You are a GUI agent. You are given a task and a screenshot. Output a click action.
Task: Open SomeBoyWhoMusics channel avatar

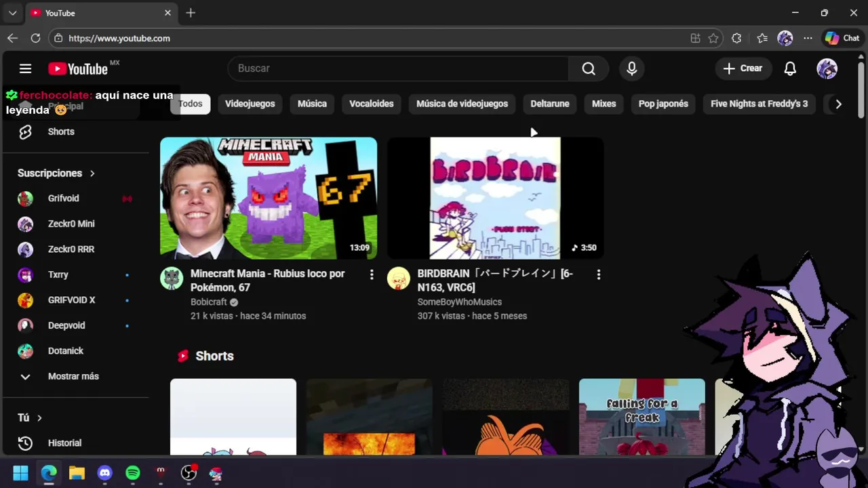point(399,279)
